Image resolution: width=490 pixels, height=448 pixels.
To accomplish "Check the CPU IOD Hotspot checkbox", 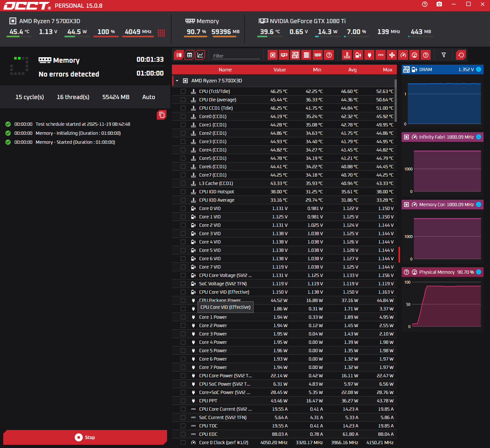I will tap(183, 192).
